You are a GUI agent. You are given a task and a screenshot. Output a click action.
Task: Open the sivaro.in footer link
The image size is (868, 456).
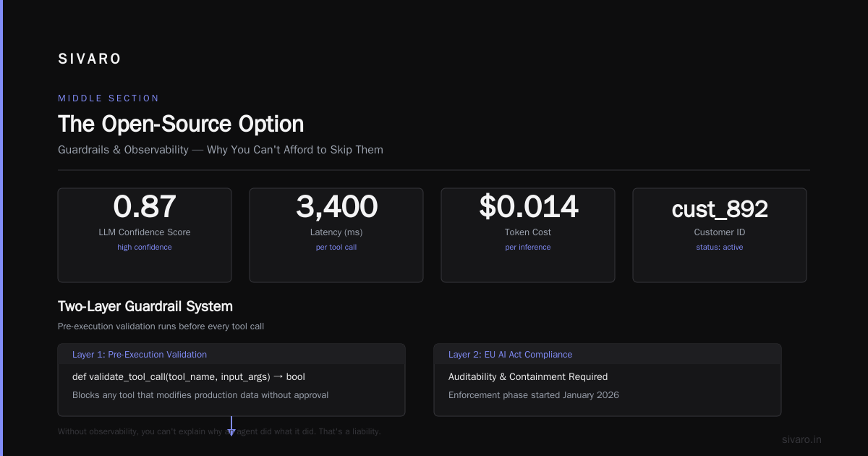click(802, 439)
